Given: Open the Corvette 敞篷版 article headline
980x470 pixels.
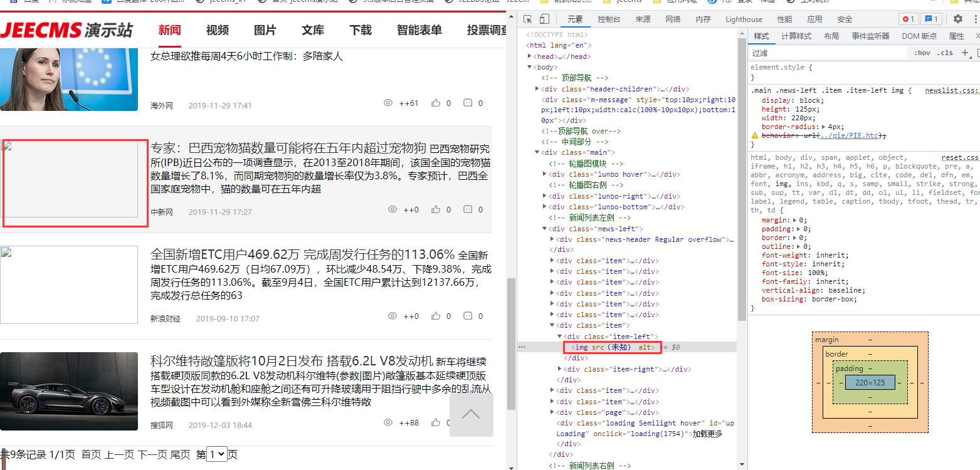Looking at the screenshot, I should (292, 362).
